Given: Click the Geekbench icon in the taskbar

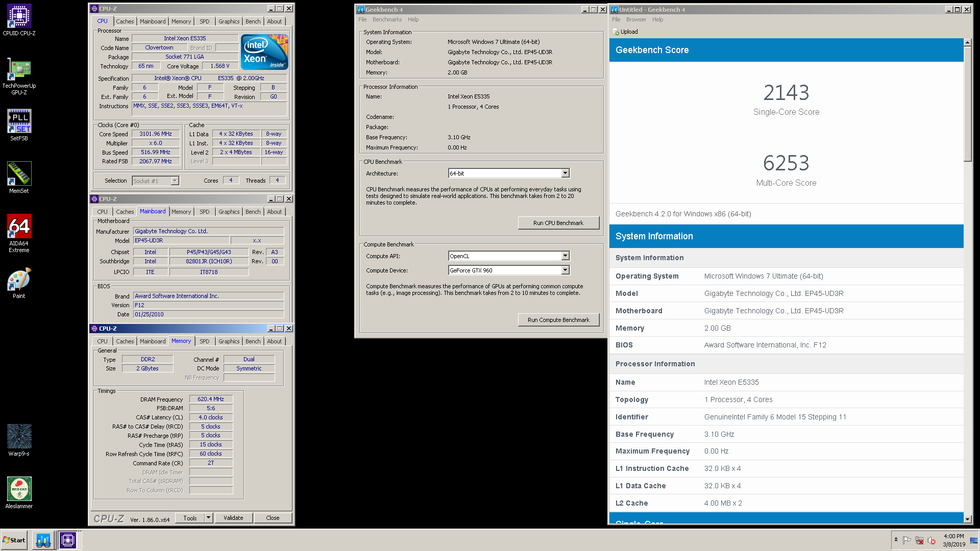Looking at the screenshot, I should [x=43, y=540].
